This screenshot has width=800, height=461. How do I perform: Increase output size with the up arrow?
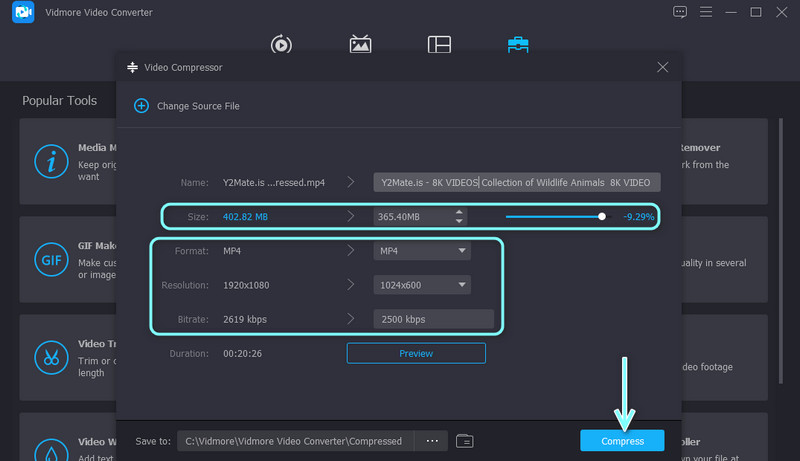pos(459,211)
